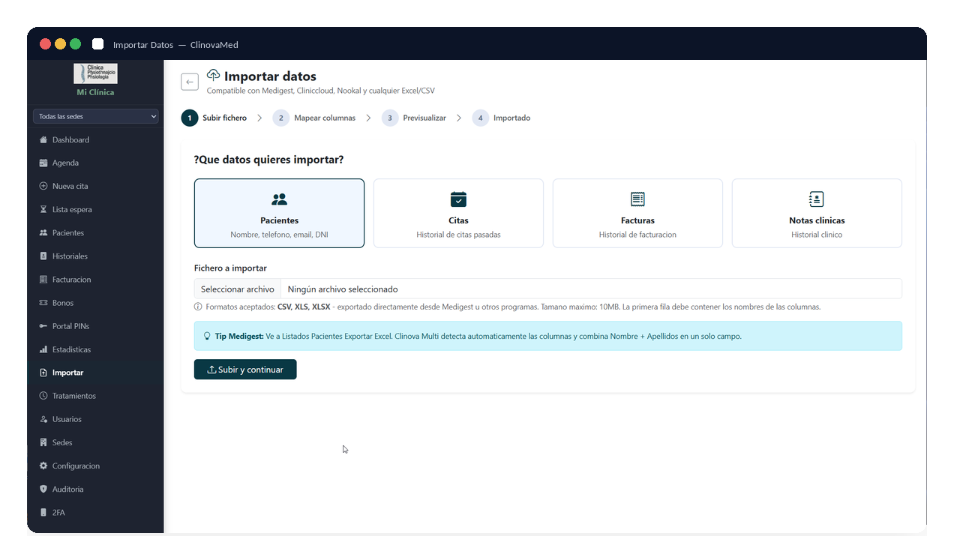Image resolution: width=954 pixels, height=560 pixels.
Task: Click the receipt icon on Facturas card
Action: tap(637, 199)
